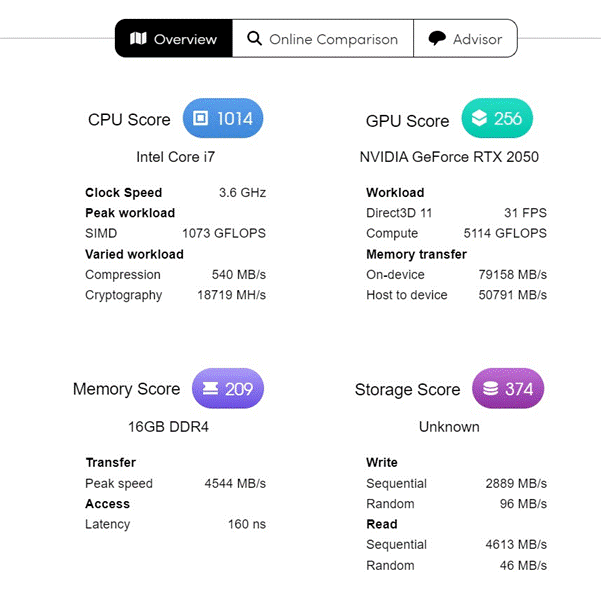601x600 pixels.
Task: Click the Cryptography row label
Action: [123, 295]
